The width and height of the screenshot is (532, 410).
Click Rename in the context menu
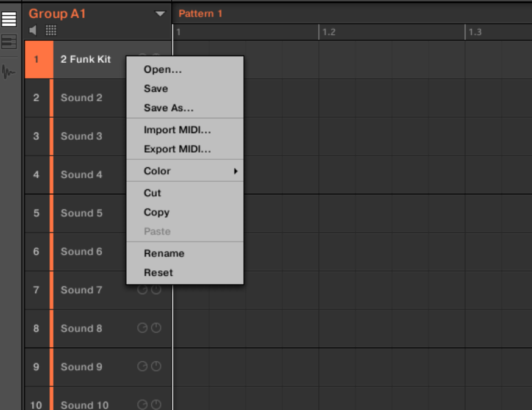tap(164, 253)
